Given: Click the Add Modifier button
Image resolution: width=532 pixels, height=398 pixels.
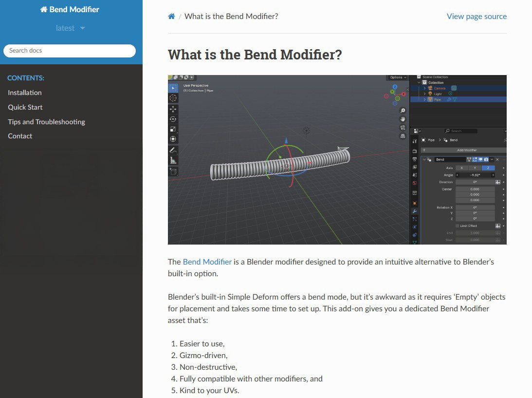Looking at the screenshot, I should (x=463, y=150).
